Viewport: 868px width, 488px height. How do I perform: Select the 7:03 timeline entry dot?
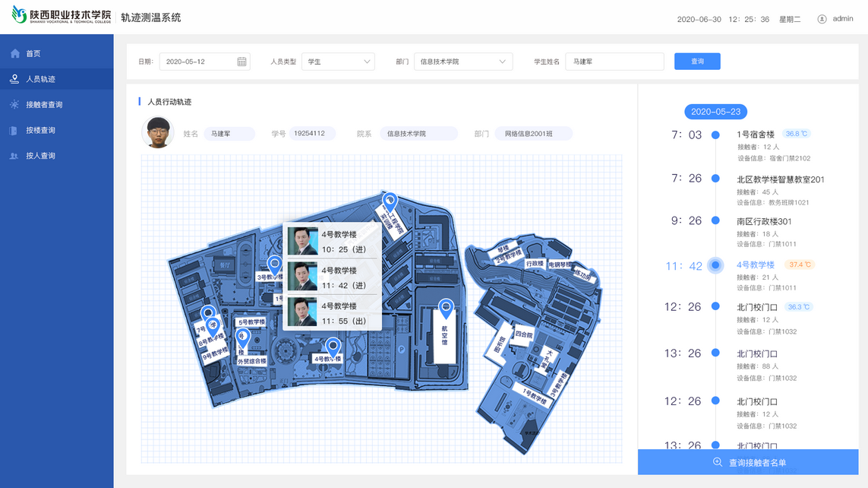(x=715, y=135)
